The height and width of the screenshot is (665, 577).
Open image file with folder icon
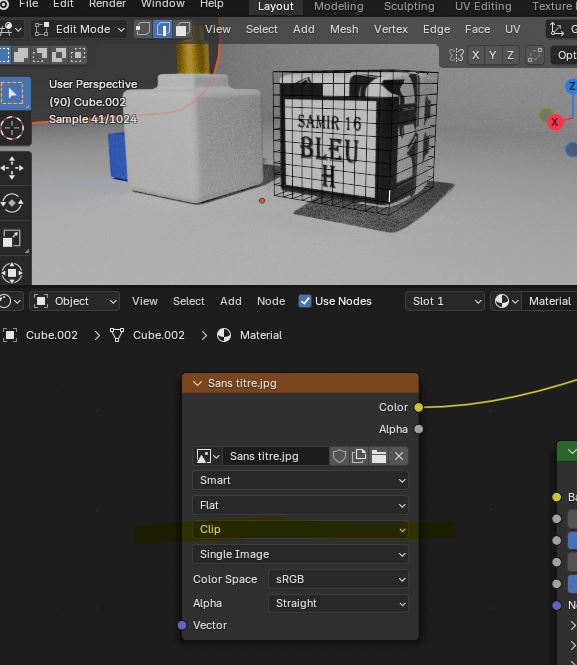(379, 456)
